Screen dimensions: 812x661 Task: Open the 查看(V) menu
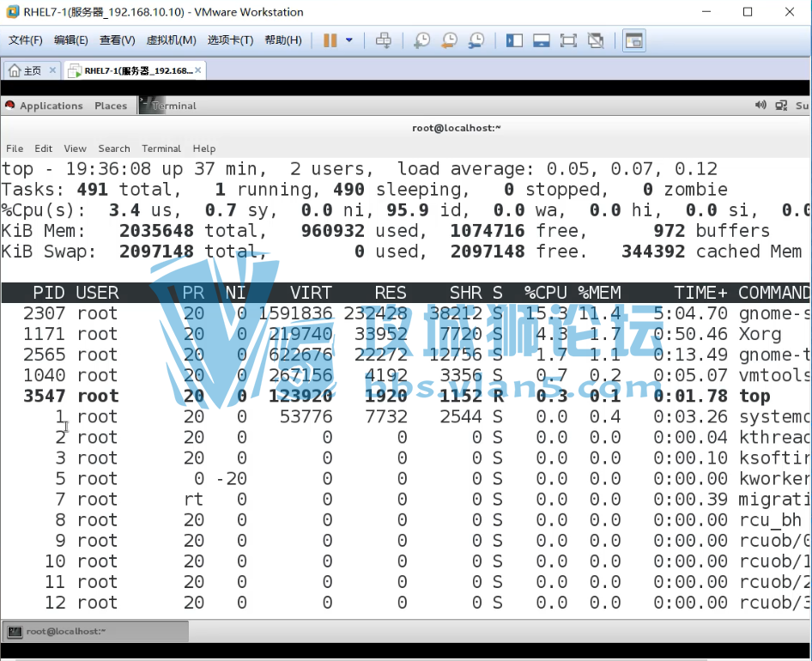[117, 40]
